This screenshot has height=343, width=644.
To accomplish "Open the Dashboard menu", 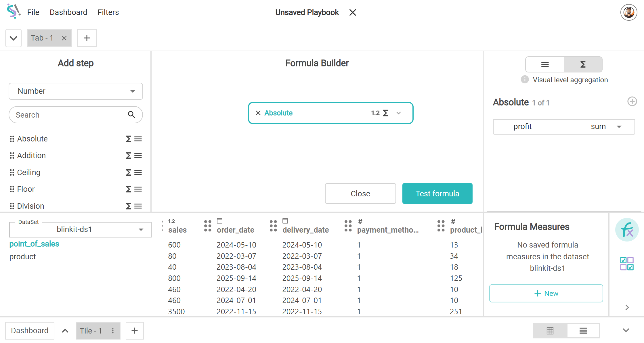I will point(68,12).
